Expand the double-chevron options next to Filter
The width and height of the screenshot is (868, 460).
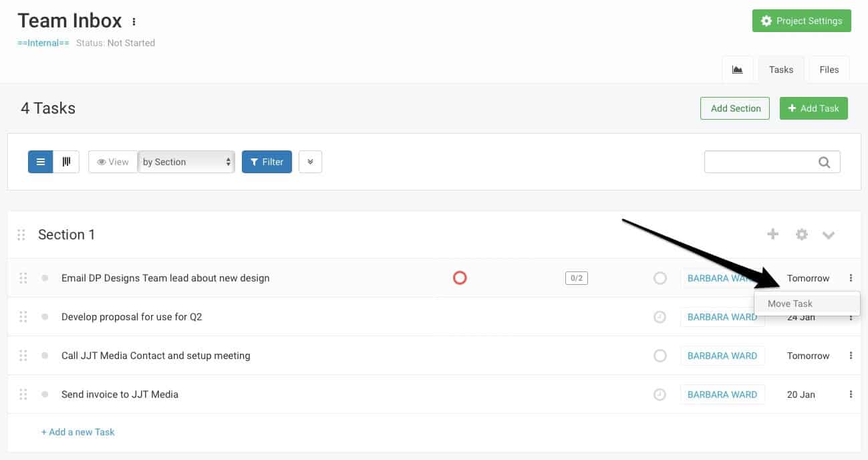coord(310,161)
